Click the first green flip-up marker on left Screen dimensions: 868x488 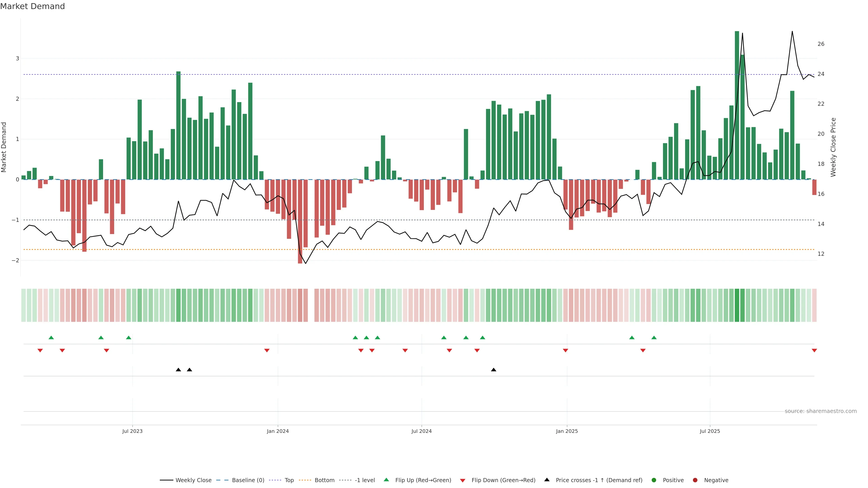[x=51, y=338]
